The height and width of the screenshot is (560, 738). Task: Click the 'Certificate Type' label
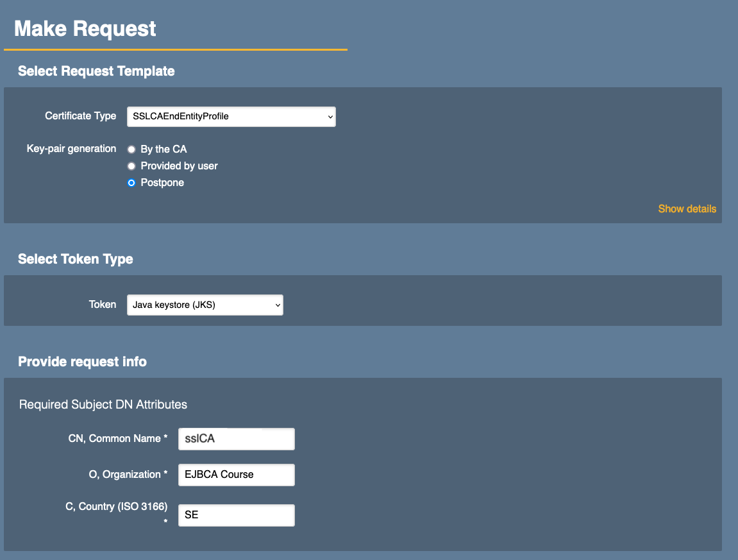point(81,116)
